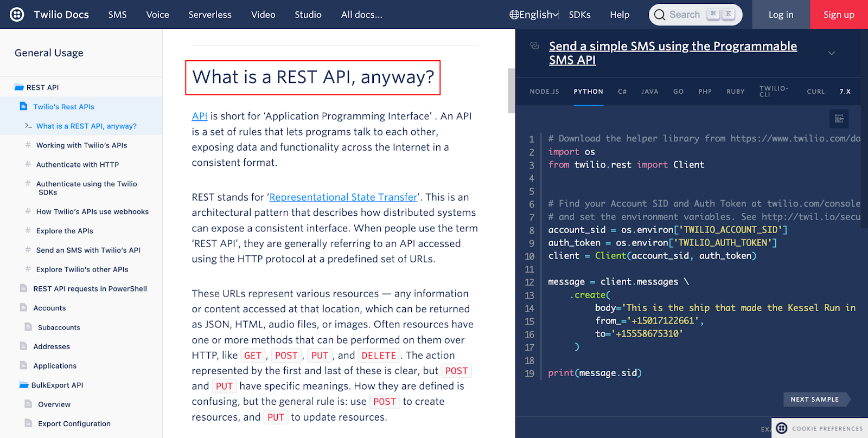This screenshot has width=868, height=438.
Task: Click the General Usage sidebar heading
Action: (x=49, y=53)
